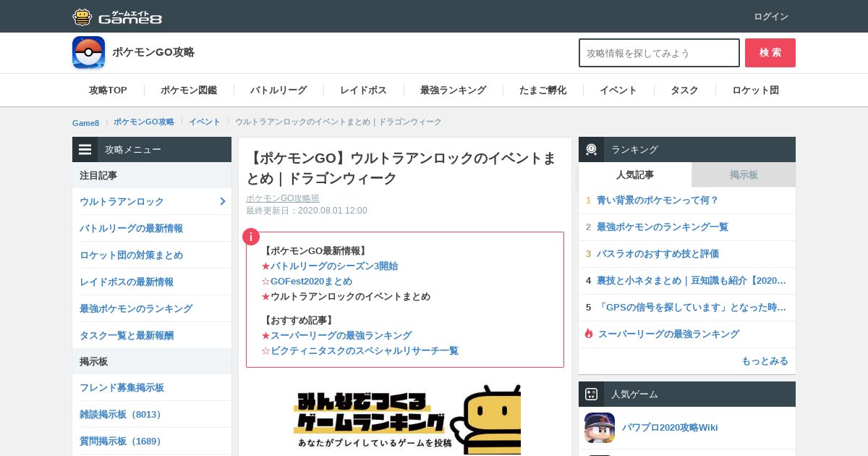Click 掲示板 section header in sidebar
The width and height of the screenshot is (868, 456).
coord(152,361)
